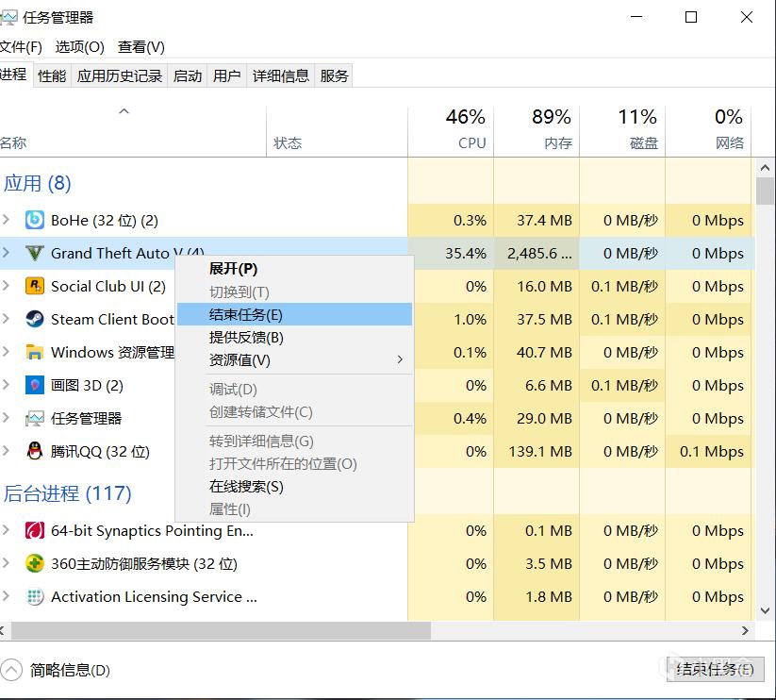Switch to the 性能 tab

52,75
